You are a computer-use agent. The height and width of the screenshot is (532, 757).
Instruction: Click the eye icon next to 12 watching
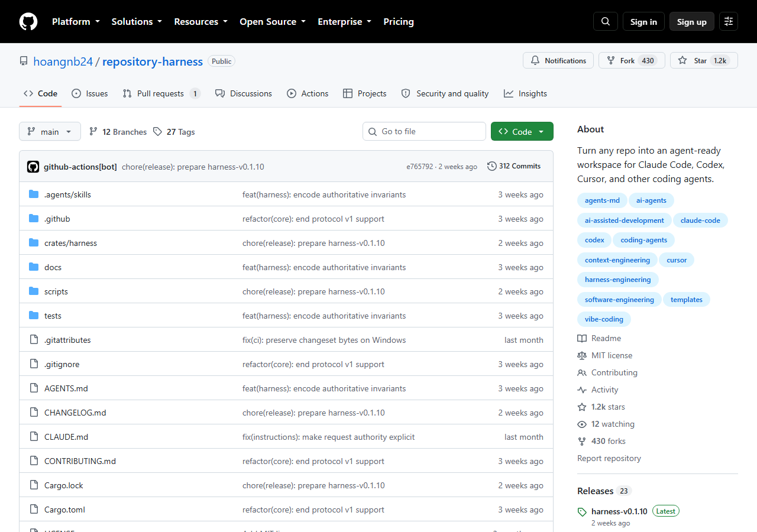[582, 424]
